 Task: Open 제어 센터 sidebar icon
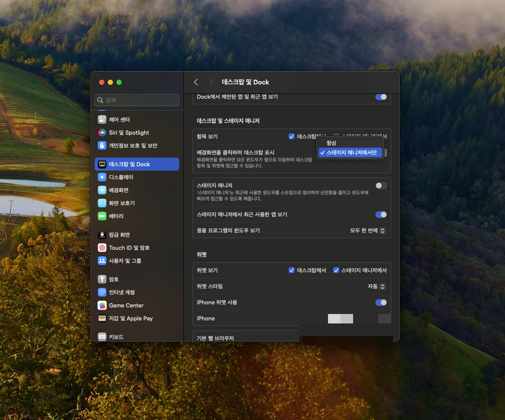102,120
